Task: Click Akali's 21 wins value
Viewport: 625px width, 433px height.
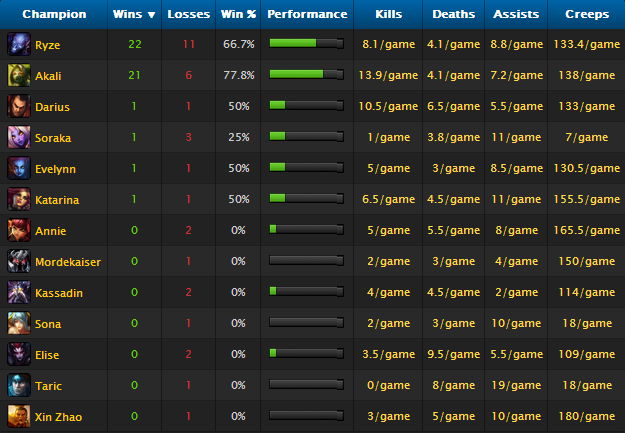Action: 134,75
